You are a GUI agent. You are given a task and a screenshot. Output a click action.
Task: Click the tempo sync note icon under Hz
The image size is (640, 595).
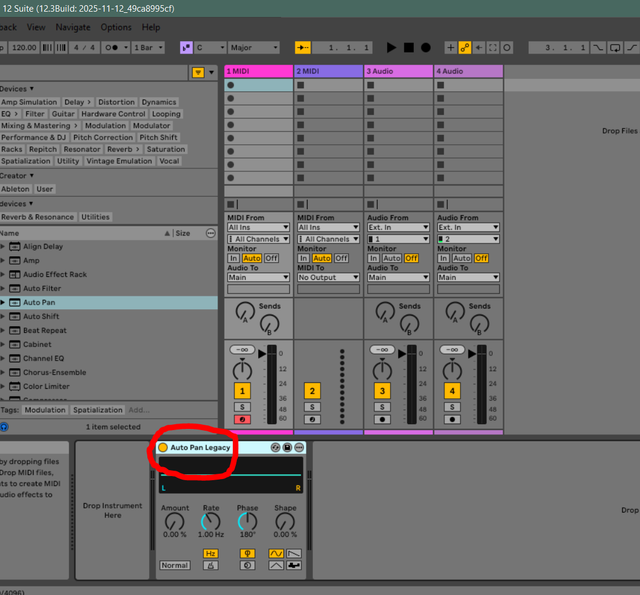(211, 565)
